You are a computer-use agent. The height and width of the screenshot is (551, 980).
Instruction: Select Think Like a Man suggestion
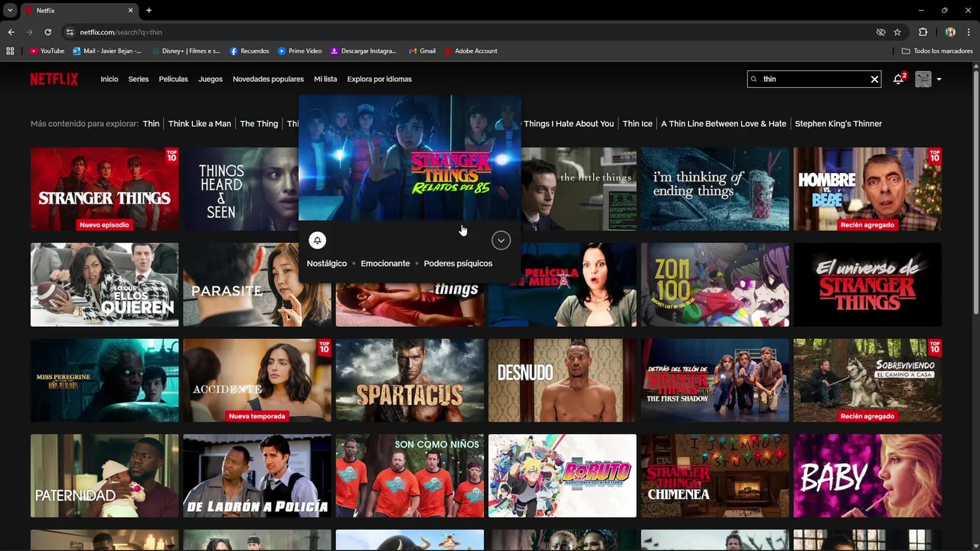pos(200,123)
